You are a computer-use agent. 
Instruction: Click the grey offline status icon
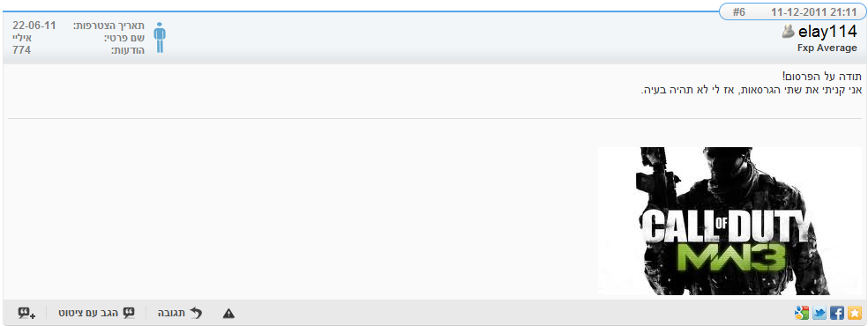click(x=789, y=32)
